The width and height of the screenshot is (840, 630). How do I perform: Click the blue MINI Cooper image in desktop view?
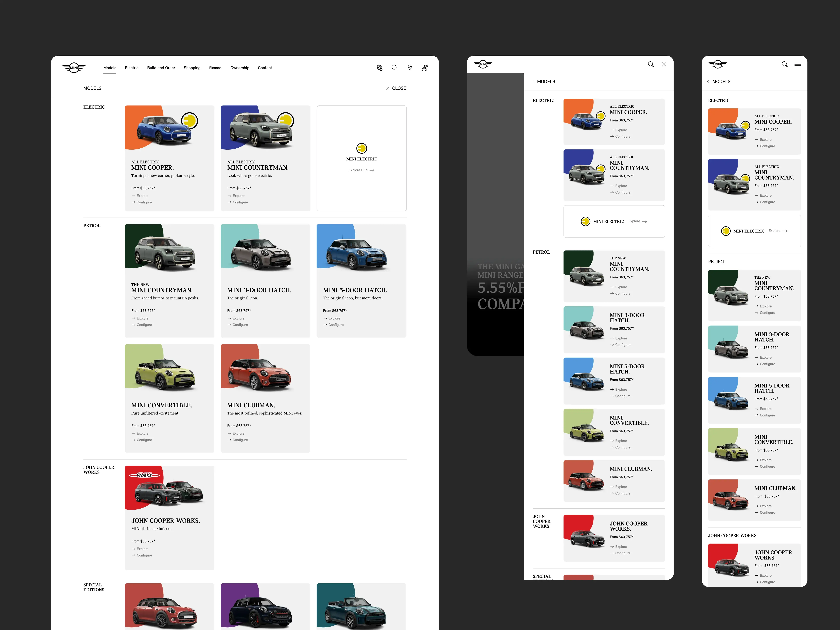tap(164, 130)
